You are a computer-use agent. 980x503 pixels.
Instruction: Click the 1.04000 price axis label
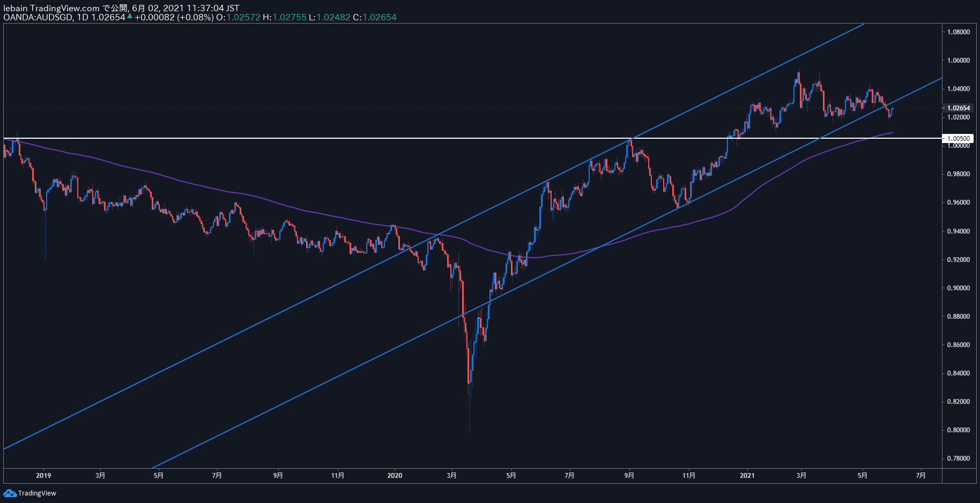pyautogui.click(x=958, y=89)
